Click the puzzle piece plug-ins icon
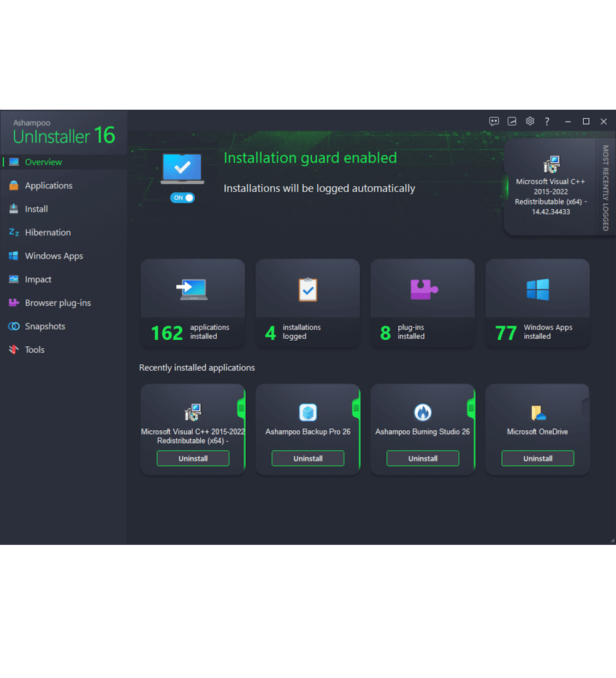Viewport: 616px width, 678px height. [423, 289]
